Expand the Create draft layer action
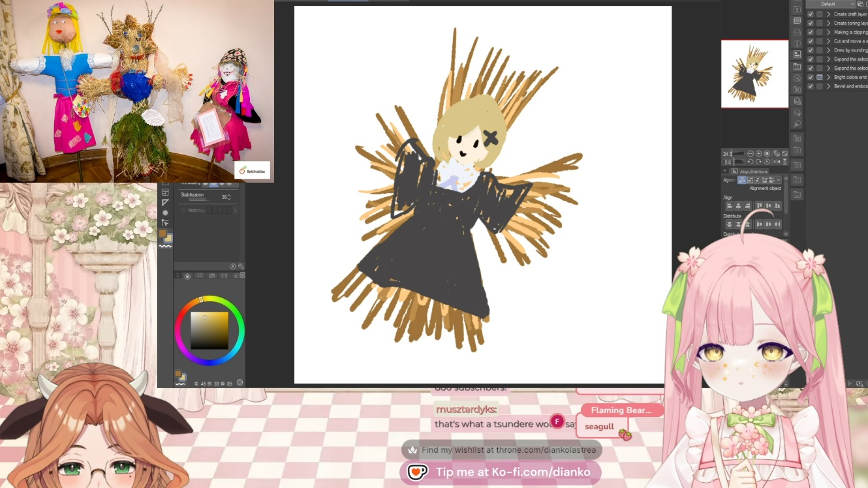Image resolution: width=868 pixels, height=488 pixels. (x=828, y=14)
